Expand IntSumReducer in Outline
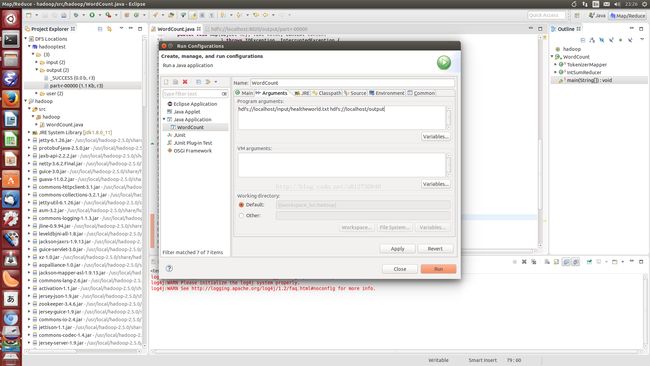This screenshot has width=650, height=366. tap(555, 72)
